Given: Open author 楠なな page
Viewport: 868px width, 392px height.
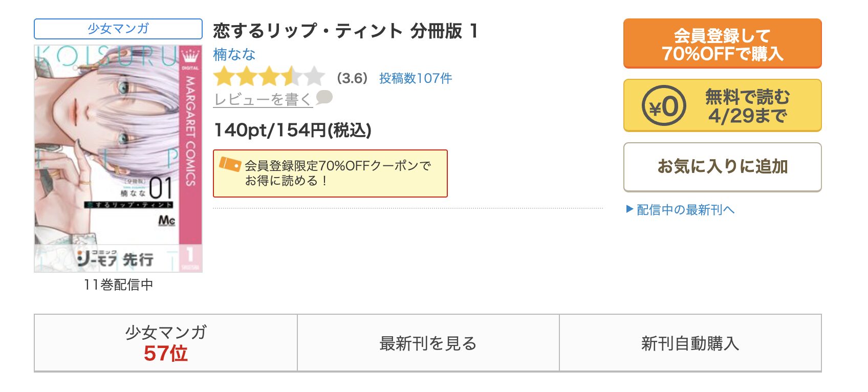Looking at the screenshot, I should point(234,54).
